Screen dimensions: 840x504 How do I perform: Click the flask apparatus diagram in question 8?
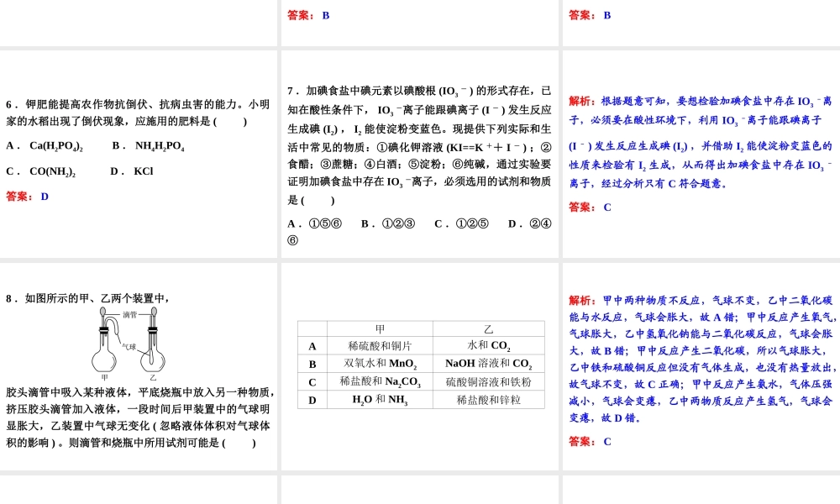click(129, 344)
